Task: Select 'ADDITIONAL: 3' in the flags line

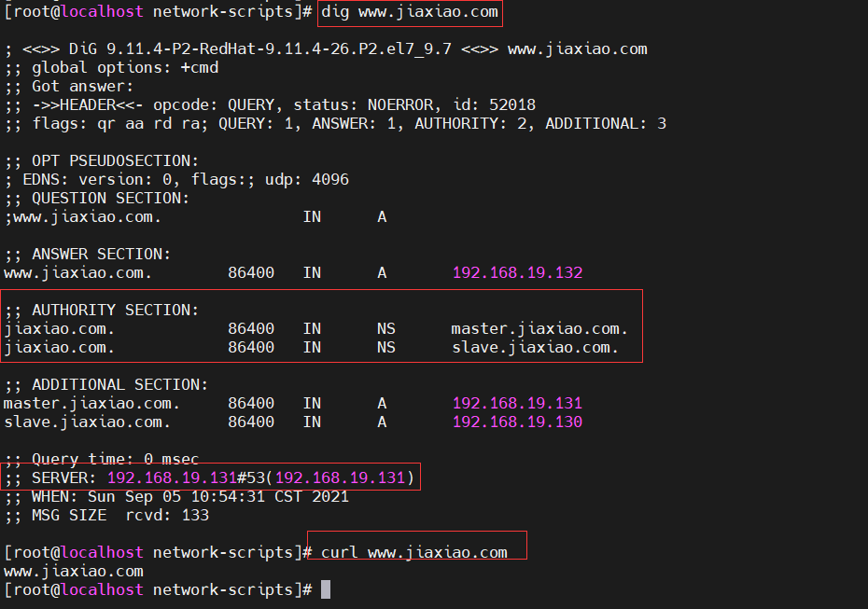Action: [606, 124]
